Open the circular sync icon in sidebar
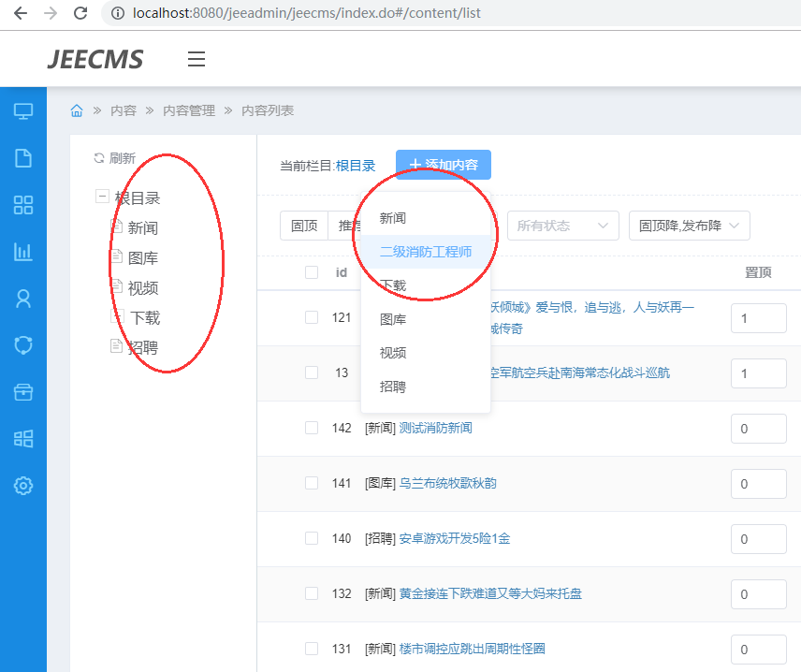This screenshot has height=672, width=801. point(23,345)
